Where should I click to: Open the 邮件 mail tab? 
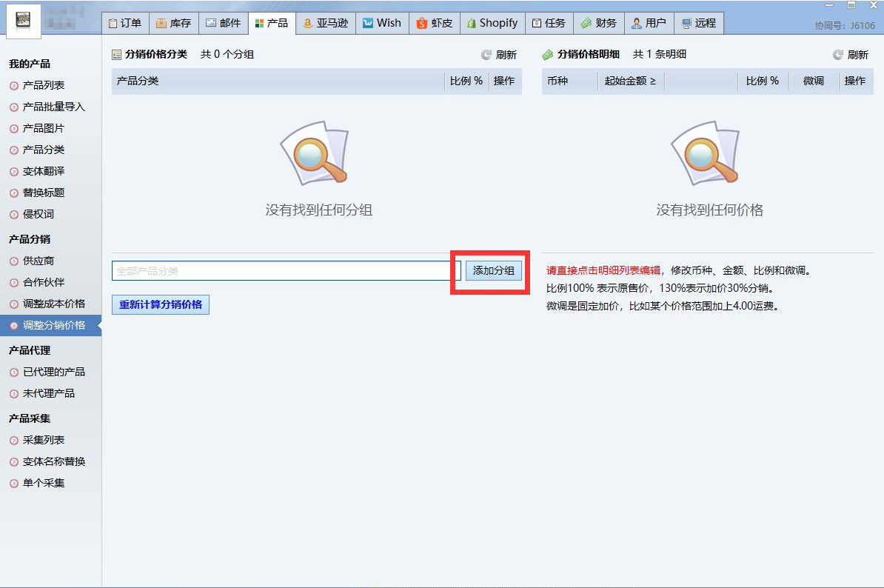223,23
